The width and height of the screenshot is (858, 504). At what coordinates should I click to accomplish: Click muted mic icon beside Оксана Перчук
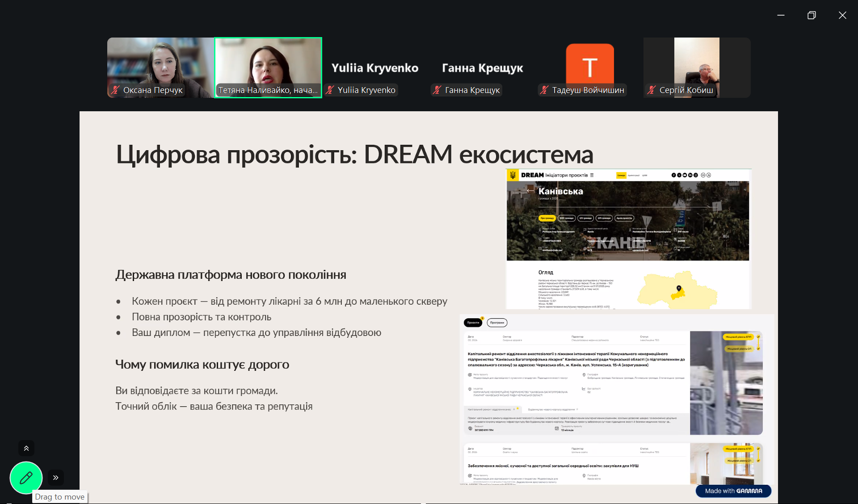coord(116,90)
